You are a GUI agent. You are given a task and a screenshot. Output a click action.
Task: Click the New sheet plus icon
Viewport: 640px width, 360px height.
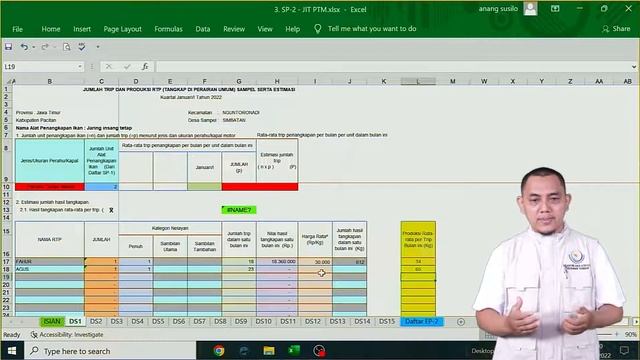coord(461,322)
